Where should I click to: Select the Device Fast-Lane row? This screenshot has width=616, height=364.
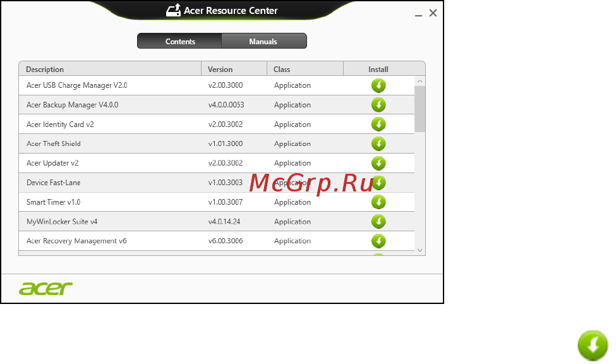(217, 183)
